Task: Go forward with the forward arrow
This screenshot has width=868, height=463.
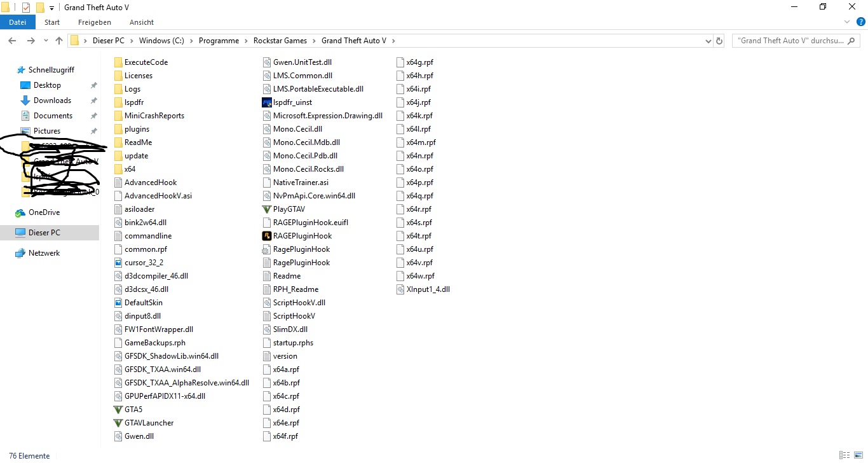Action: 31,41
